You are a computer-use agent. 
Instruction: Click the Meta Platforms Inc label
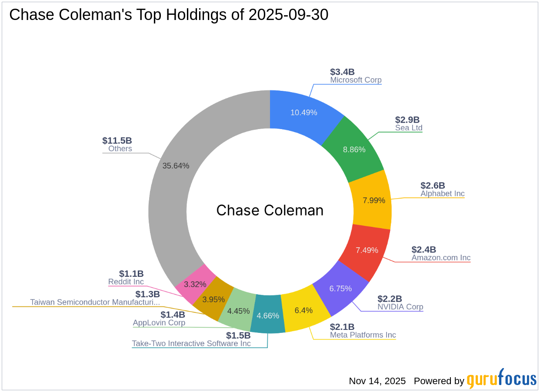tap(363, 335)
